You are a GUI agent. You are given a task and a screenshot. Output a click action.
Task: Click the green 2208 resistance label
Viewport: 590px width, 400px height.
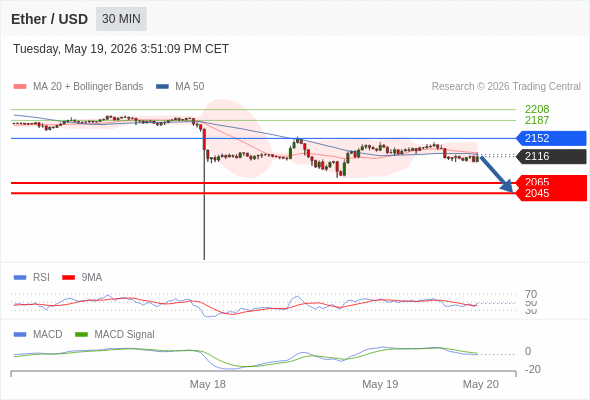click(x=537, y=109)
